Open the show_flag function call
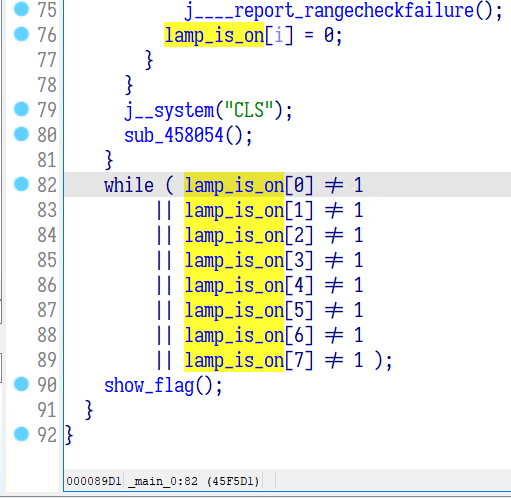The width and height of the screenshot is (511, 498). [149, 386]
